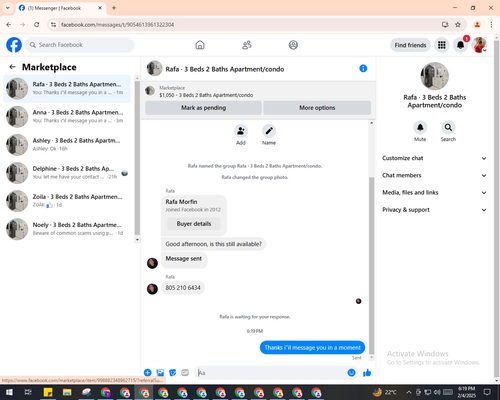Select the Noely conversation in the list

(x=67, y=229)
